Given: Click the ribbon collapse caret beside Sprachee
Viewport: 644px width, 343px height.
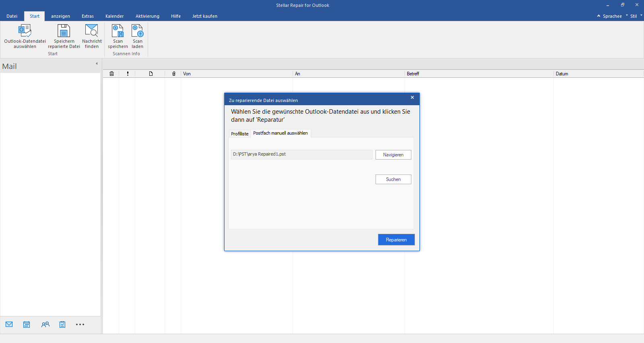Looking at the screenshot, I should pos(599,16).
